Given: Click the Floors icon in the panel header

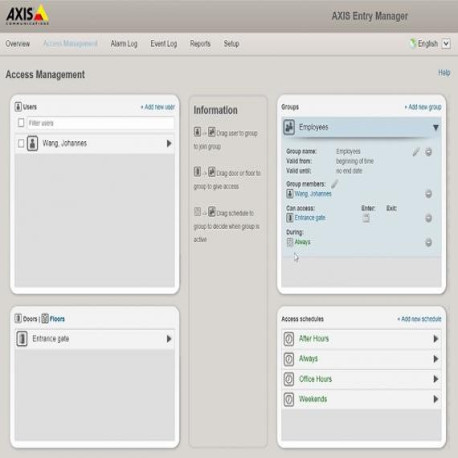Looking at the screenshot, I should click(x=45, y=319).
